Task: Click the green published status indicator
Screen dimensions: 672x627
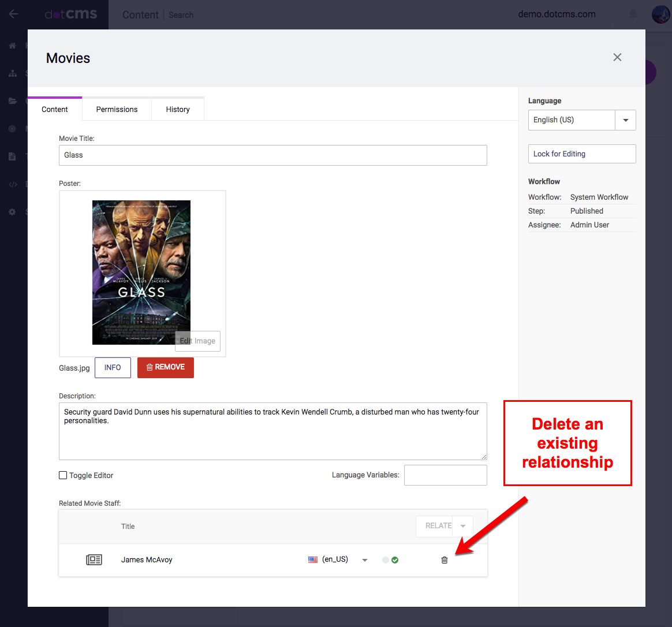Action: [x=395, y=560]
